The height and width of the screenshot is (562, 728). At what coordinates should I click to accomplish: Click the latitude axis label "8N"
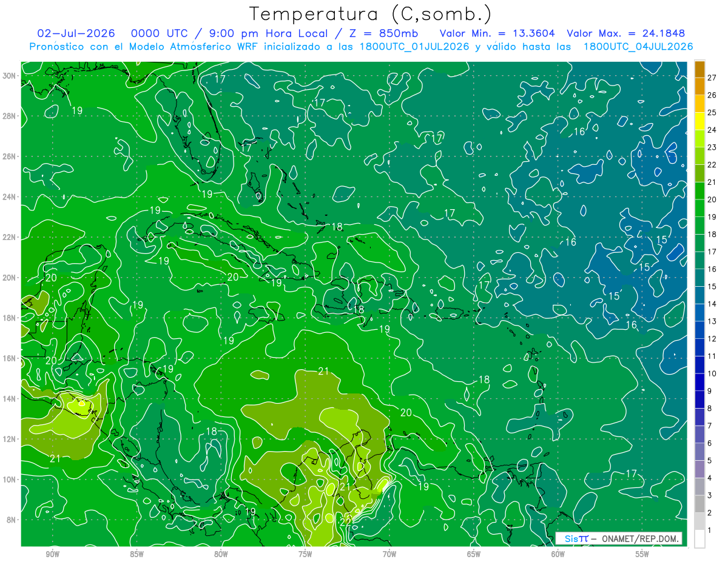[x=11, y=520]
